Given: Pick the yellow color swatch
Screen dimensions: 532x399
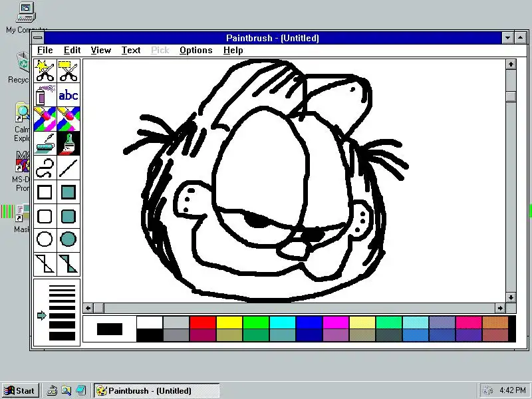Looking at the screenshot, I should 229,323.
